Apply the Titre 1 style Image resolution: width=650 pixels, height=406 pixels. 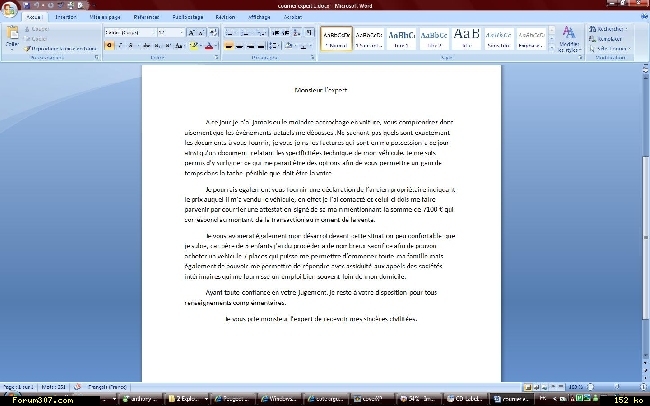click(401, 39)
